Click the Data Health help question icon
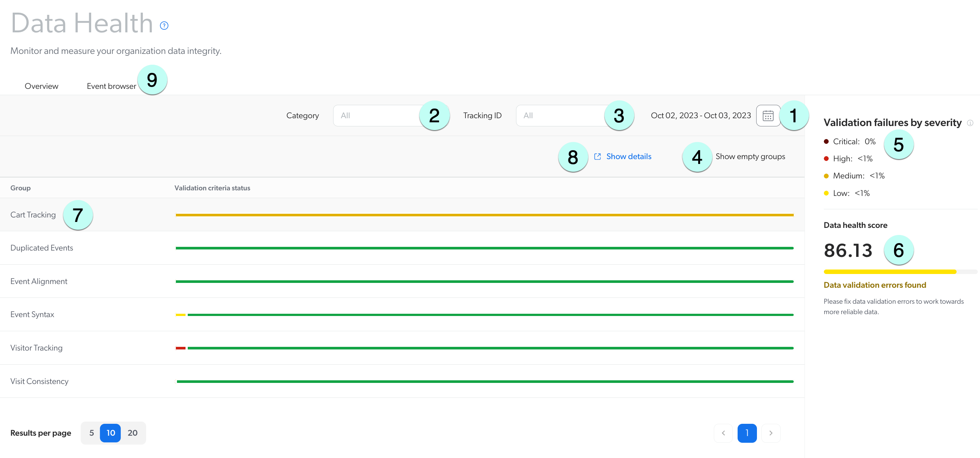The image size is (980, 458). [x=164, y=26]
